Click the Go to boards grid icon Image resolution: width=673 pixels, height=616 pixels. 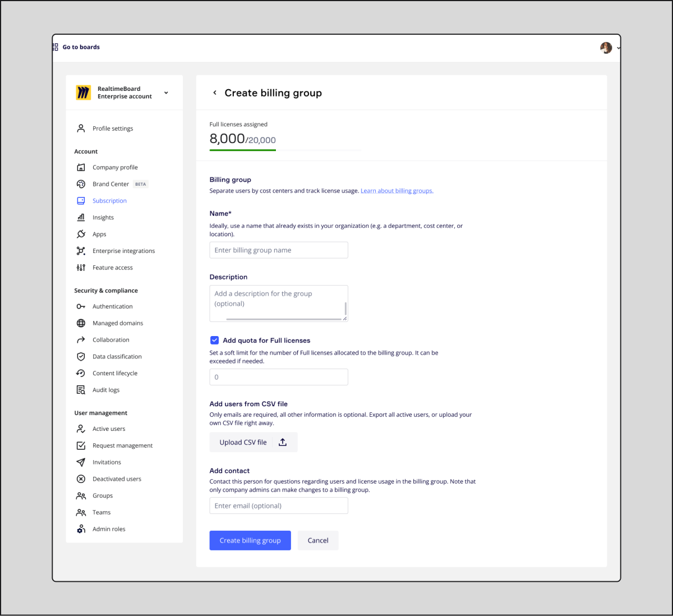56,47
